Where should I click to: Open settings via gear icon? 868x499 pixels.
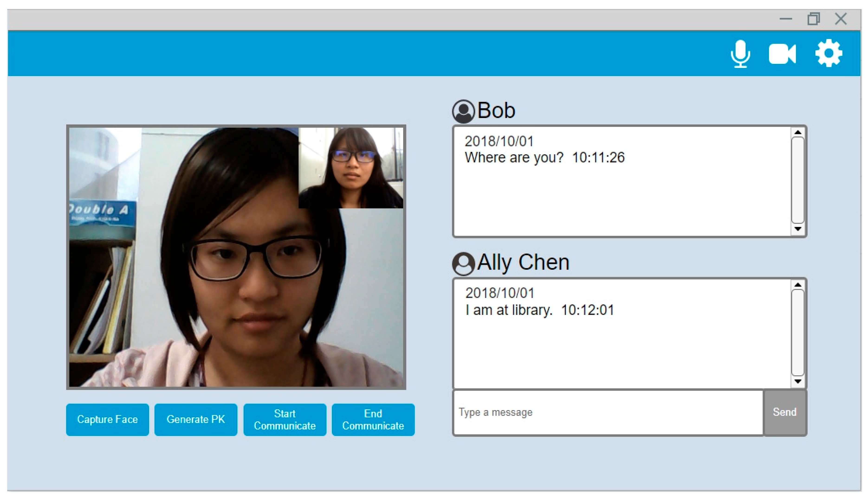(x=828, y=53)
